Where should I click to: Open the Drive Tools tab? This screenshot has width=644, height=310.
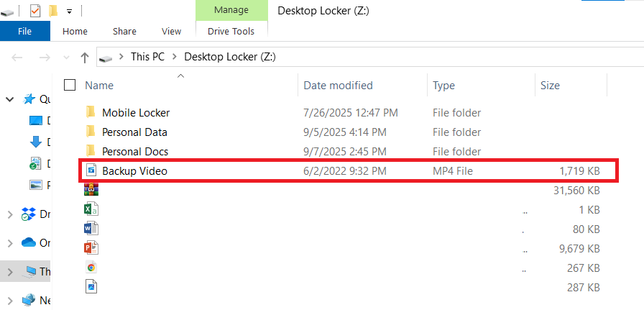coord(231,31)
